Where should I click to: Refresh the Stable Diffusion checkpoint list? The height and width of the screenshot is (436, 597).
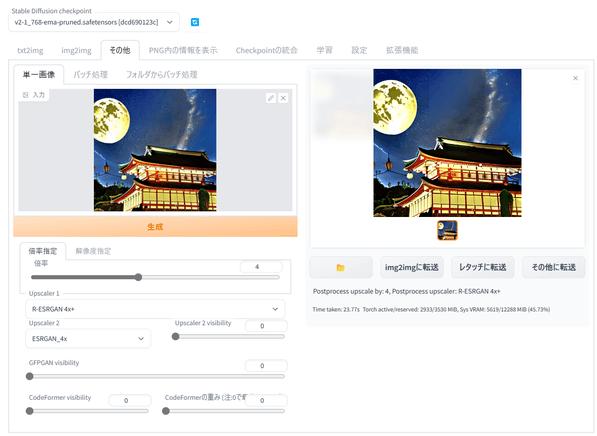pos(195,22)
